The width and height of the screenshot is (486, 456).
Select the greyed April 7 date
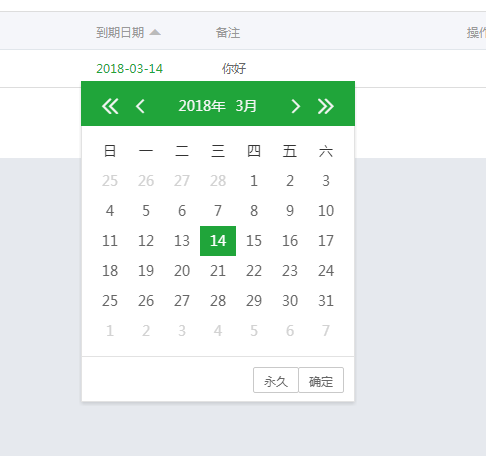tap(326, 331)
